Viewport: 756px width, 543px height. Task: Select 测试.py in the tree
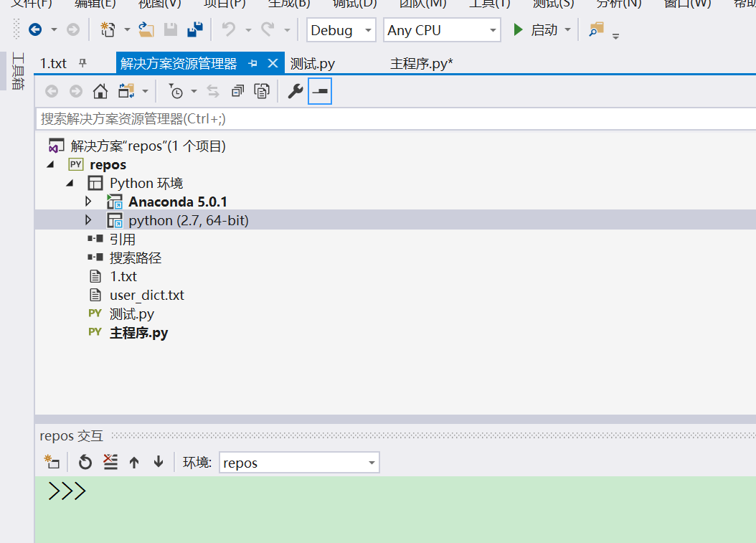[132, 314]
